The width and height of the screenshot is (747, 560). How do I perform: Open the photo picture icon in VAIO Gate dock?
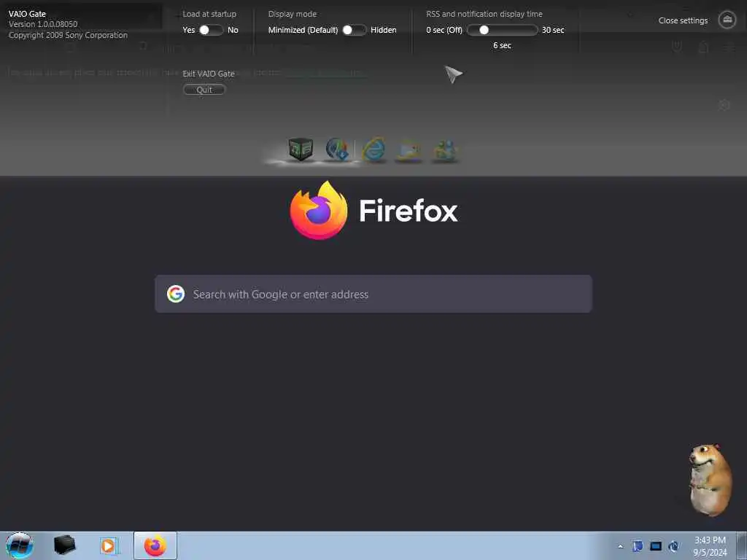pos(409,150)
